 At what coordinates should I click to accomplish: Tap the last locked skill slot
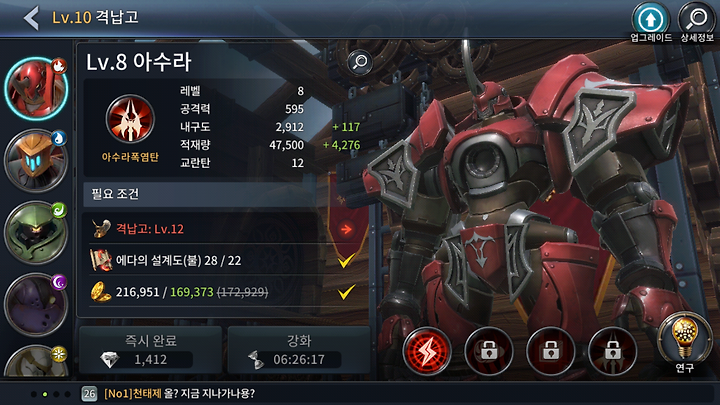[x=612, y=351]
